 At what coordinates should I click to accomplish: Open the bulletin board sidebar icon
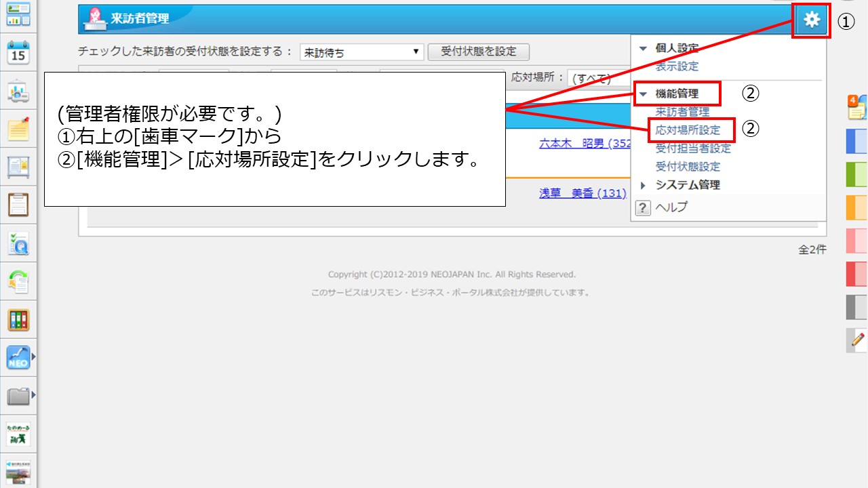[18, 166]
